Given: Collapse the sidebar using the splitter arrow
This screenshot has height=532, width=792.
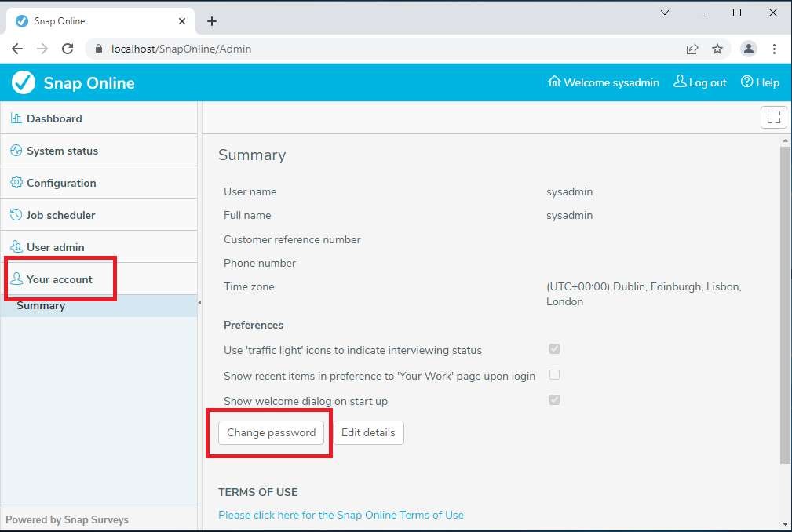Looking at the screenshot, I should point(199,303).
